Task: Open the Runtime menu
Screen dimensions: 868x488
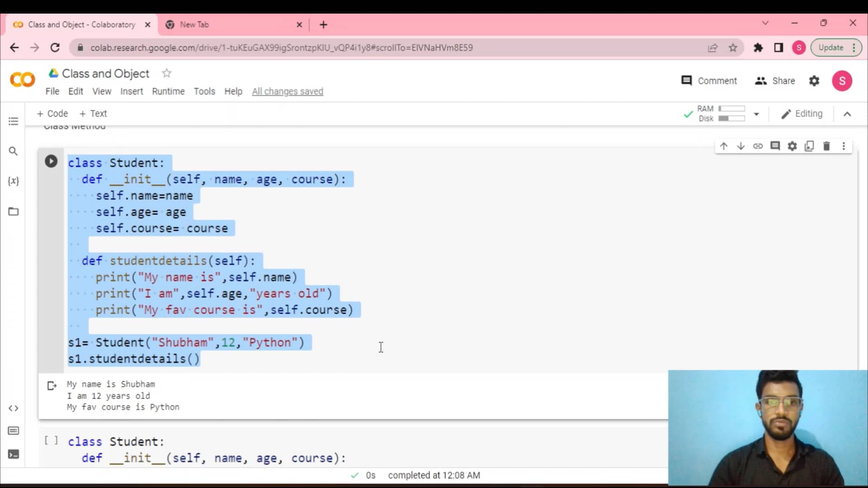Action: [168, 91]
